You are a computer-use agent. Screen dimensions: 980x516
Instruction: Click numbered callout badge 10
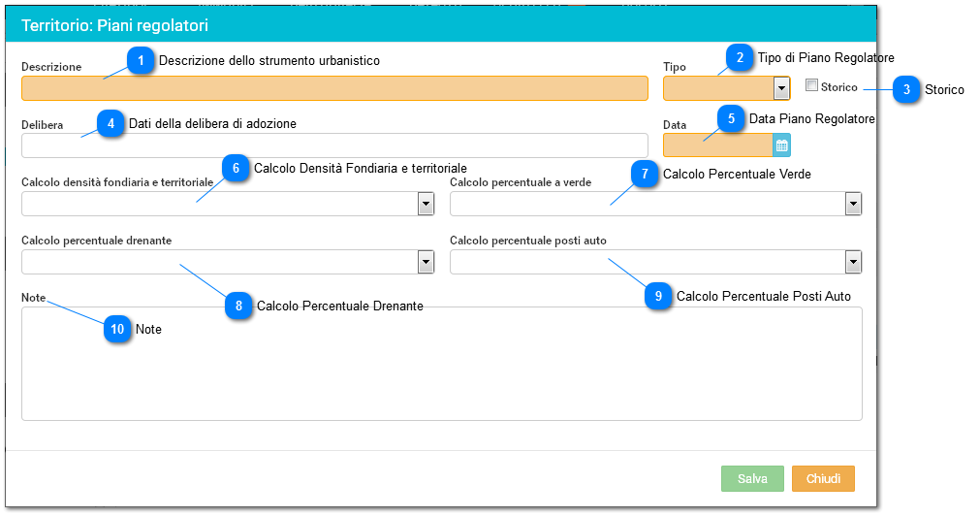click(x=117, y=330)
